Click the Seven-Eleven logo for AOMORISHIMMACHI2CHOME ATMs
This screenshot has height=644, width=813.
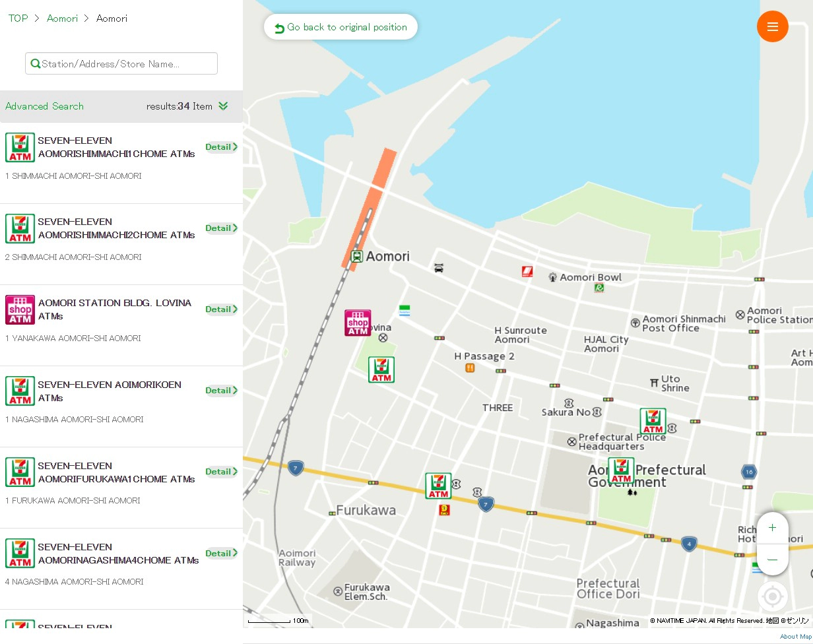20,228
